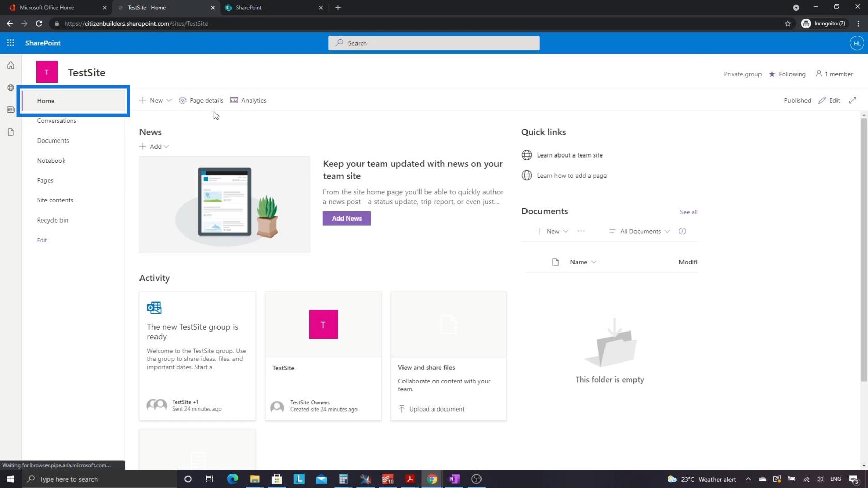The image size is (868, 488).
Task: Expand New dropdown in Documents web part
Action: tap(552, 231)
